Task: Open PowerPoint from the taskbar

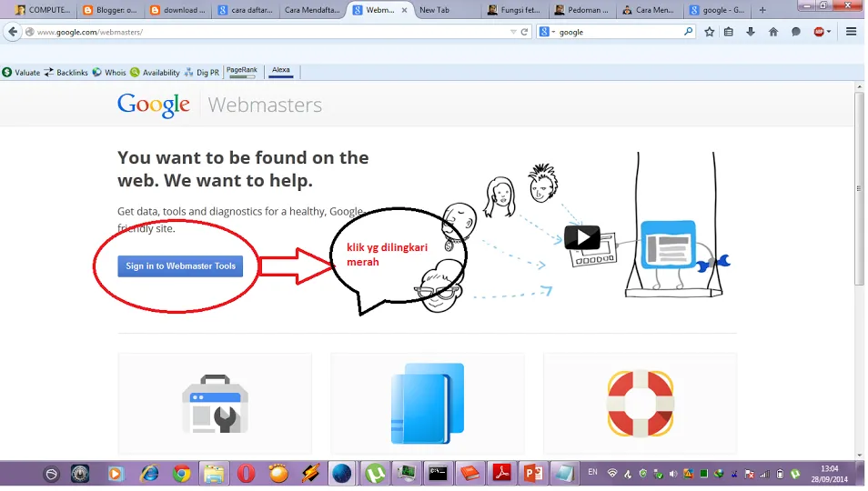Action: [534, 474]
